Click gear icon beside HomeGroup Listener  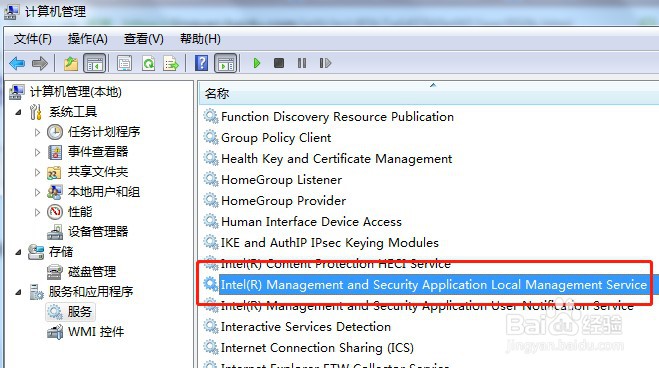211,179
